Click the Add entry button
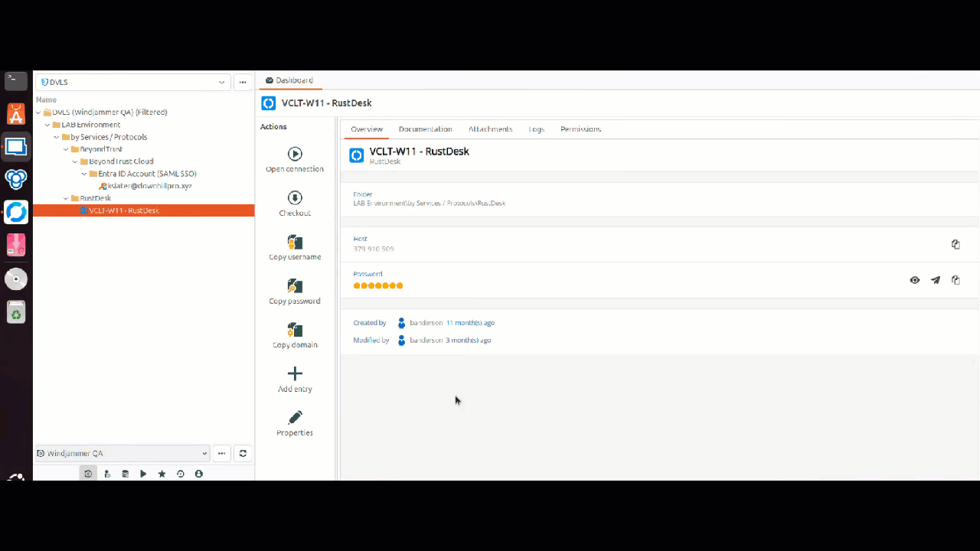Image resolution: width=980 pixels, height=551 pixels. coord(295,374)
